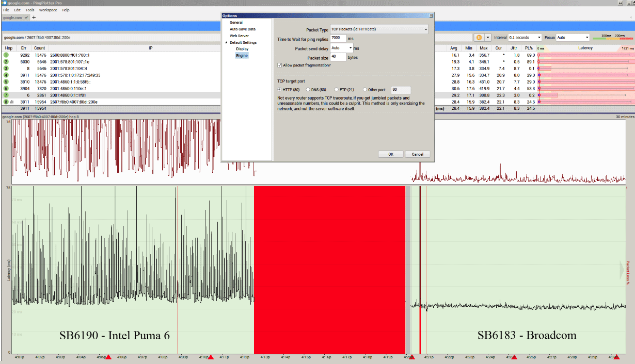Click the Packet size input field
Screen dimensions: 635x364
coord(338,57)
